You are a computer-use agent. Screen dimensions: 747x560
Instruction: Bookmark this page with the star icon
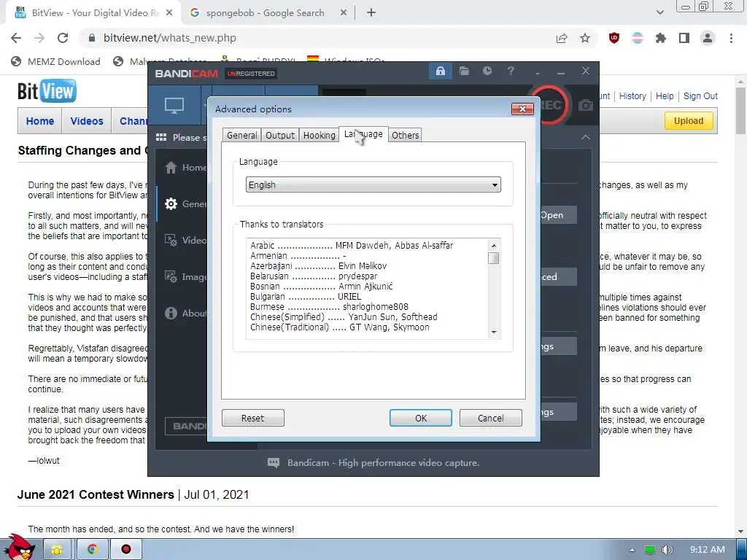pos(585,38)
